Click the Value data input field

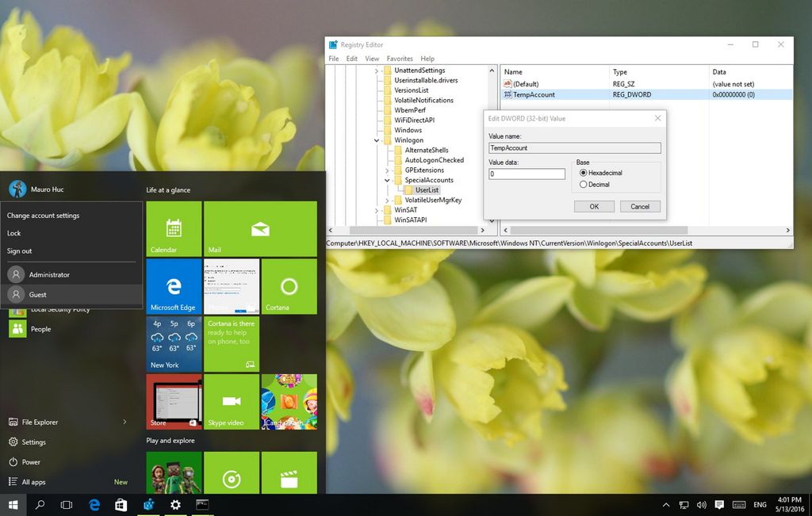tap(527, 173)
